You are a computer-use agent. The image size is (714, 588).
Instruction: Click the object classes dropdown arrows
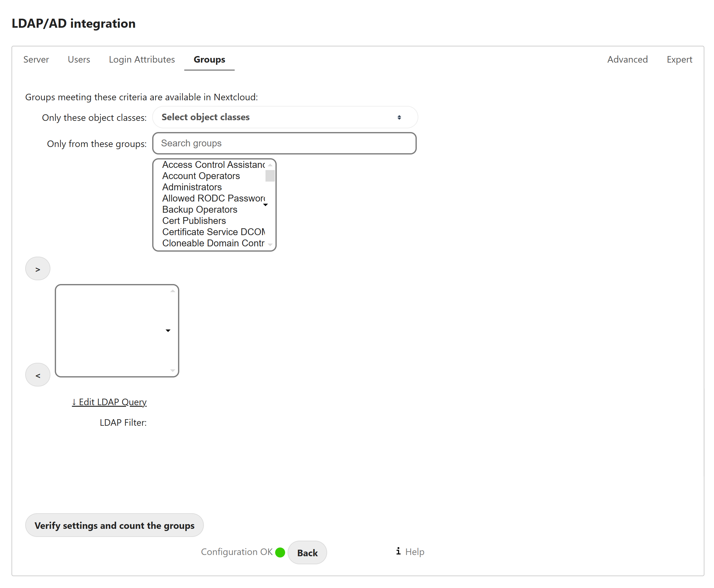click(399, 117)
